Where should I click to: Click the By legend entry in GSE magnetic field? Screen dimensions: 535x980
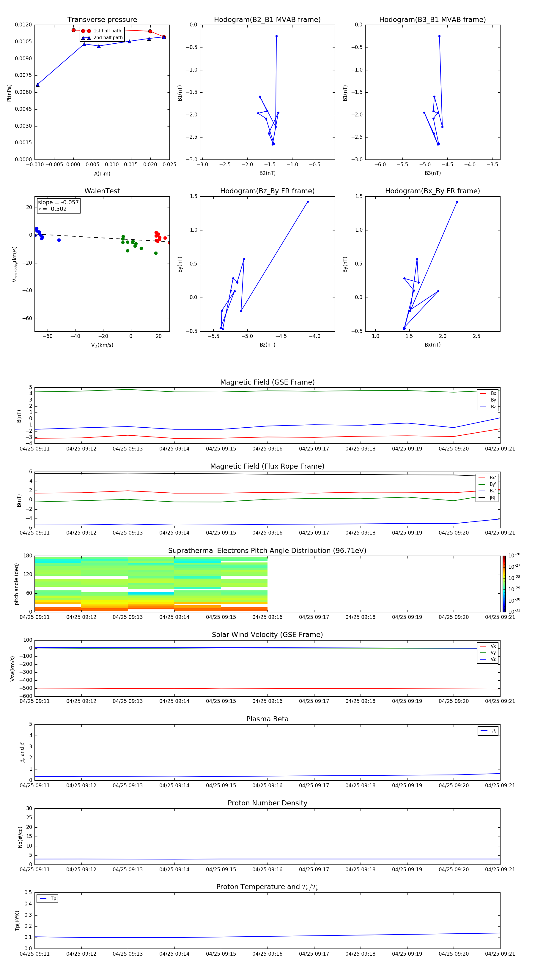pyautogui.click(x=488, y=400)
